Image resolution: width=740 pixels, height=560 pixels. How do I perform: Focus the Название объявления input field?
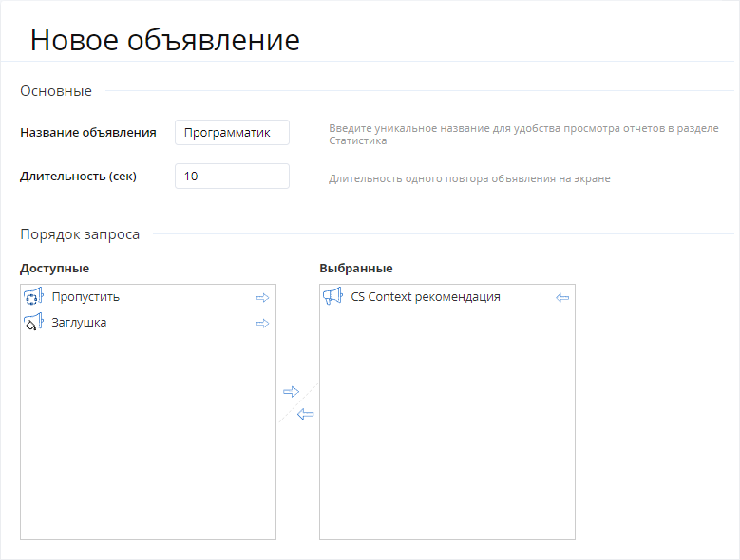(x=232, y=133)
